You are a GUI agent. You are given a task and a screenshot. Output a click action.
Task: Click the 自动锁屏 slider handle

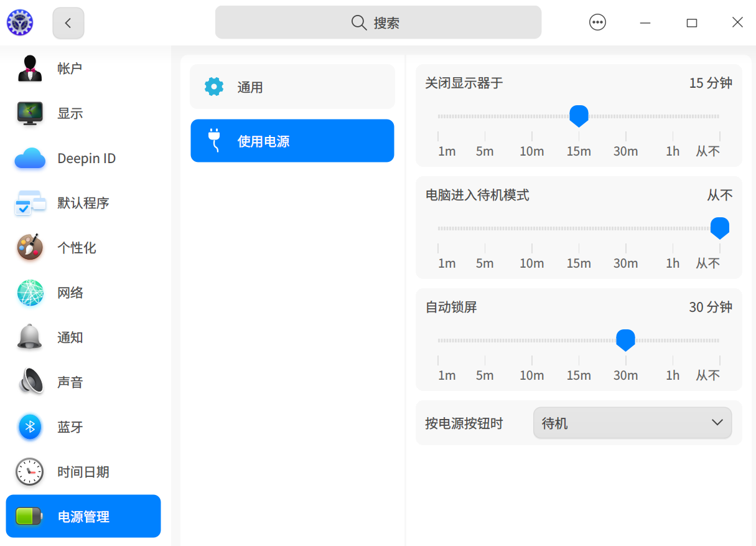tap(625, 340)
